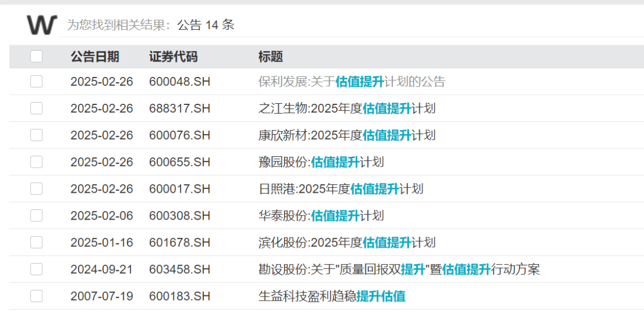Click date 2025-02-26 in 日照港 row
The height and width of the screenshot is (312, 644).
pos(102,189)
